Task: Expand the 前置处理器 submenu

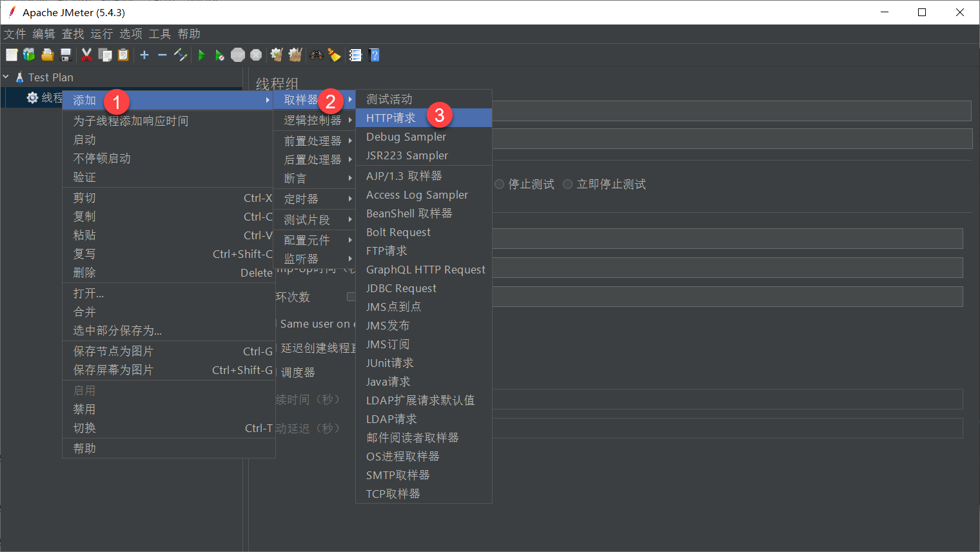Action: tap(315, 141)
